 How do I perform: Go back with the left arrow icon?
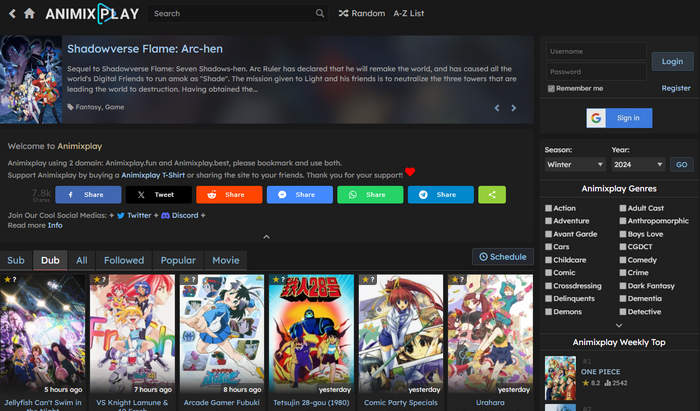click(12, 13)
